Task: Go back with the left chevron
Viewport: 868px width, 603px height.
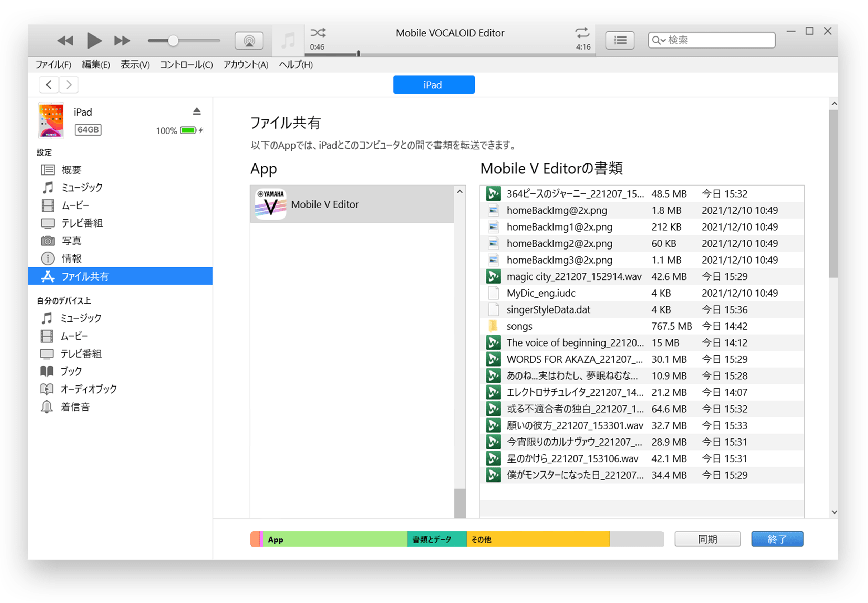Action: pos(49,85)
